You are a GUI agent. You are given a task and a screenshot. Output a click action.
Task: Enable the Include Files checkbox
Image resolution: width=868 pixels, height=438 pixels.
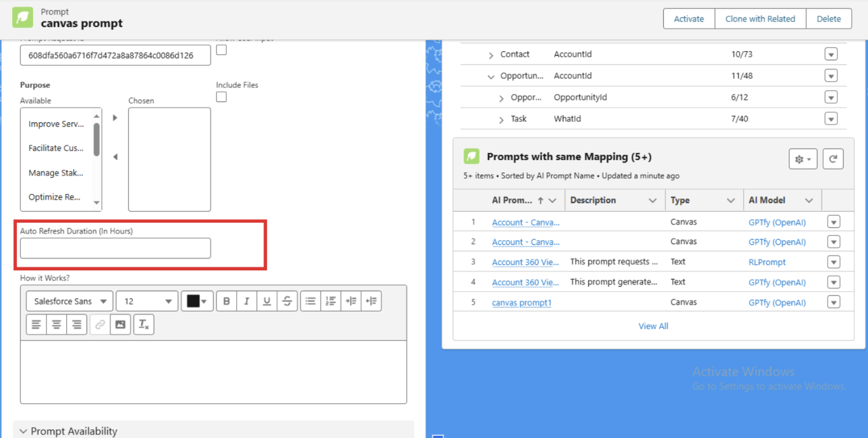[221, 97]
